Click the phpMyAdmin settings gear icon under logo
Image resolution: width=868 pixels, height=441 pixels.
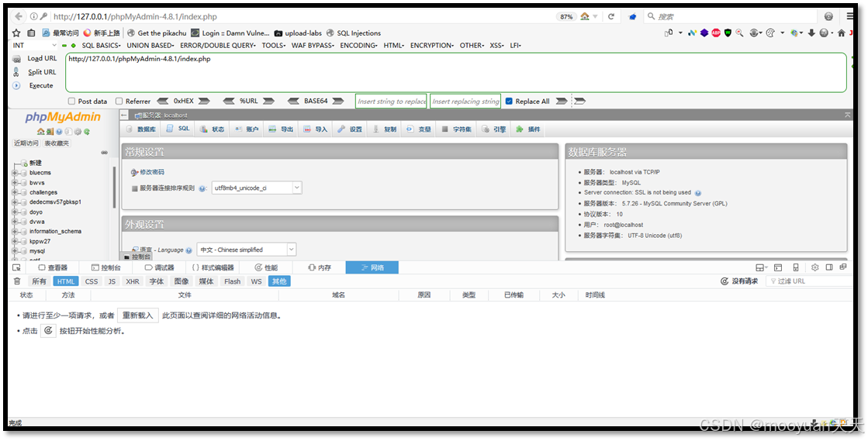78,132
